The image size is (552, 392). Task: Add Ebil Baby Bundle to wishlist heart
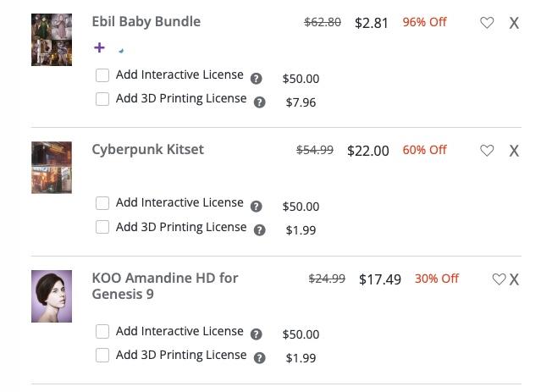[x=487, y=23]
